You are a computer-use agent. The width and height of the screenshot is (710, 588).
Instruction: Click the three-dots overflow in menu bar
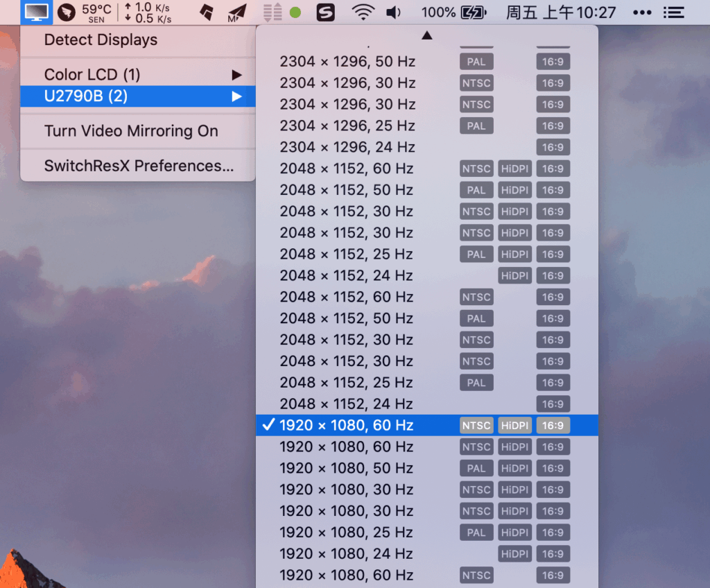pos(643,12)
